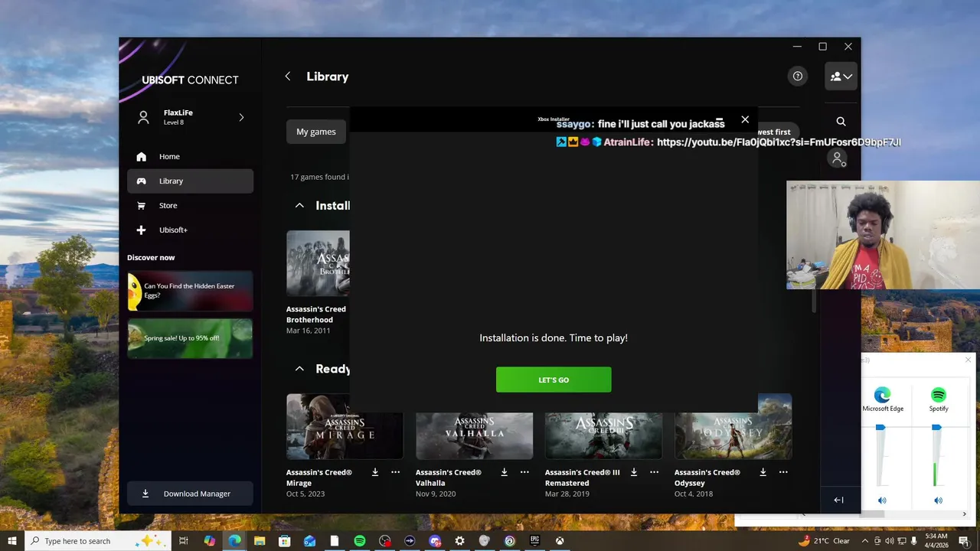The width and height of the screenshot is (980, 551).
Task: Open the weather widget showing 21°C Clear
Action: (824, 541)
